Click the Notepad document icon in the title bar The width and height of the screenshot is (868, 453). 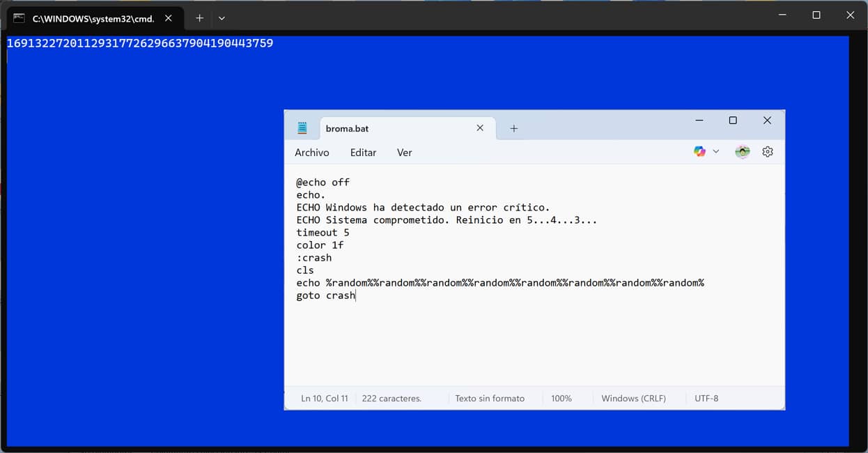302,128
